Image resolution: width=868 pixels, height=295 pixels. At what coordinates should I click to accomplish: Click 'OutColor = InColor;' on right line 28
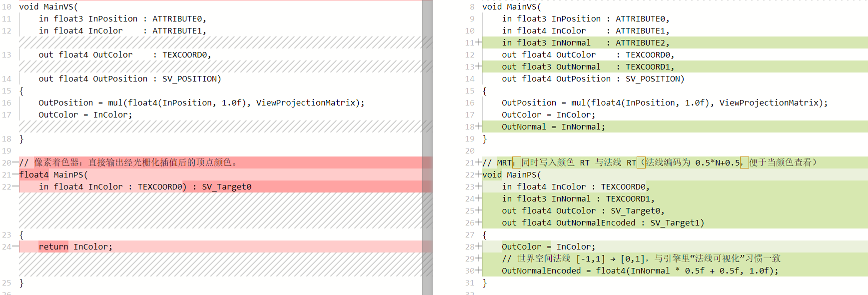(x=549, y=246)
